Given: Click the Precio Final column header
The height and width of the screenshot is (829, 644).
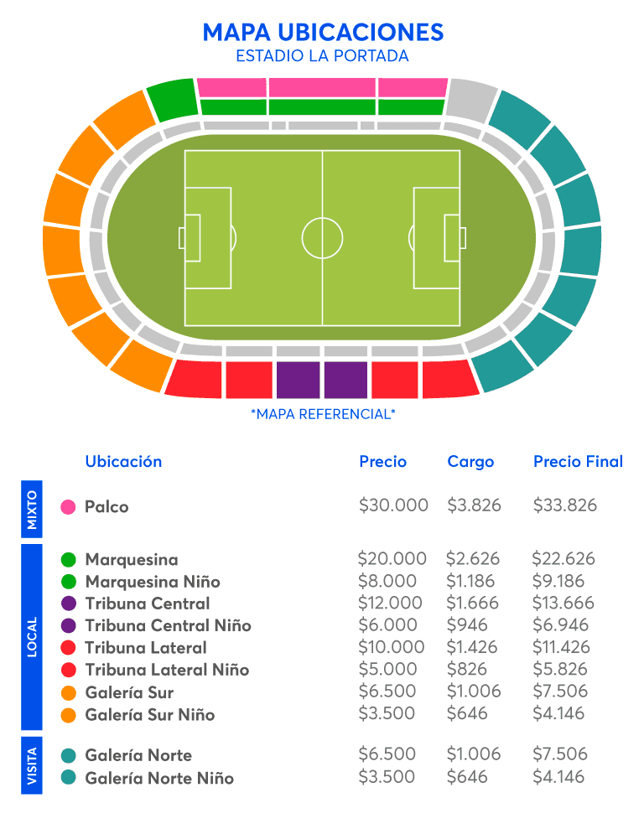Looking at the screenshot, I should [579, 462].
